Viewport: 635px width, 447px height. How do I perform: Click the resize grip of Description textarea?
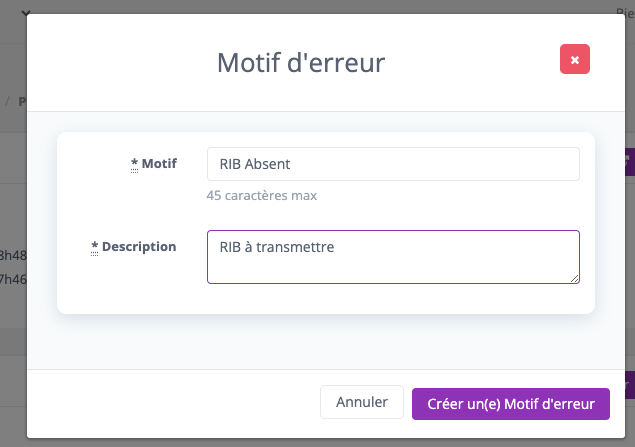pos(575,279)
